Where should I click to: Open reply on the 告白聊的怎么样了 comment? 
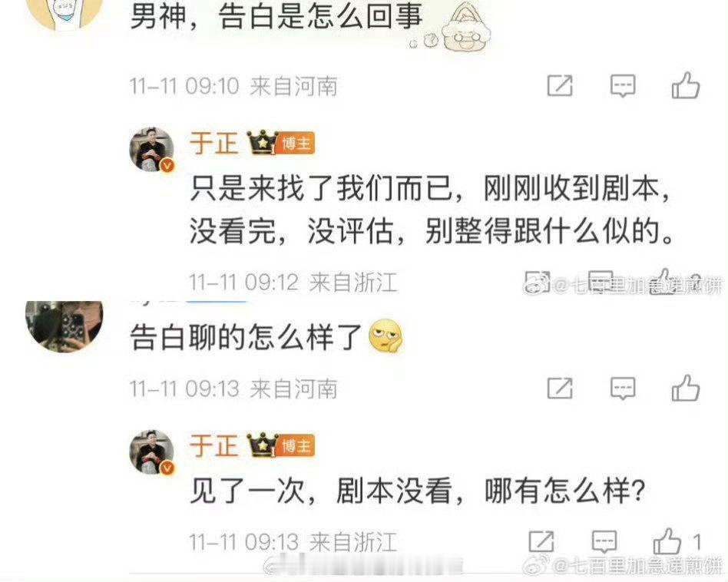pos(622,389)
